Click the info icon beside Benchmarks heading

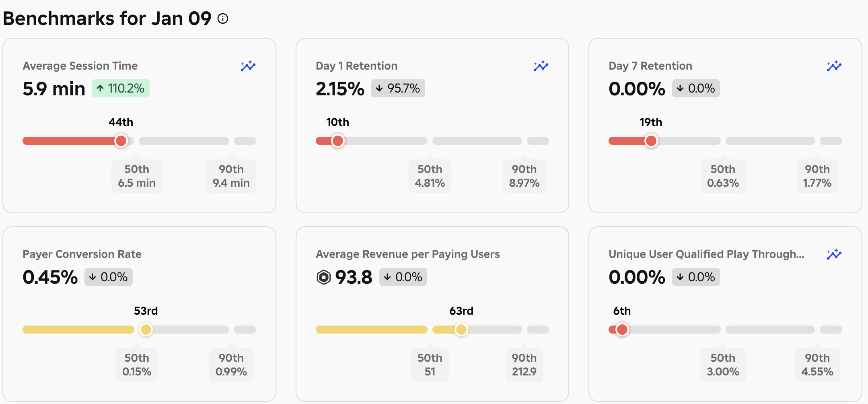click(x=223, y=19)
